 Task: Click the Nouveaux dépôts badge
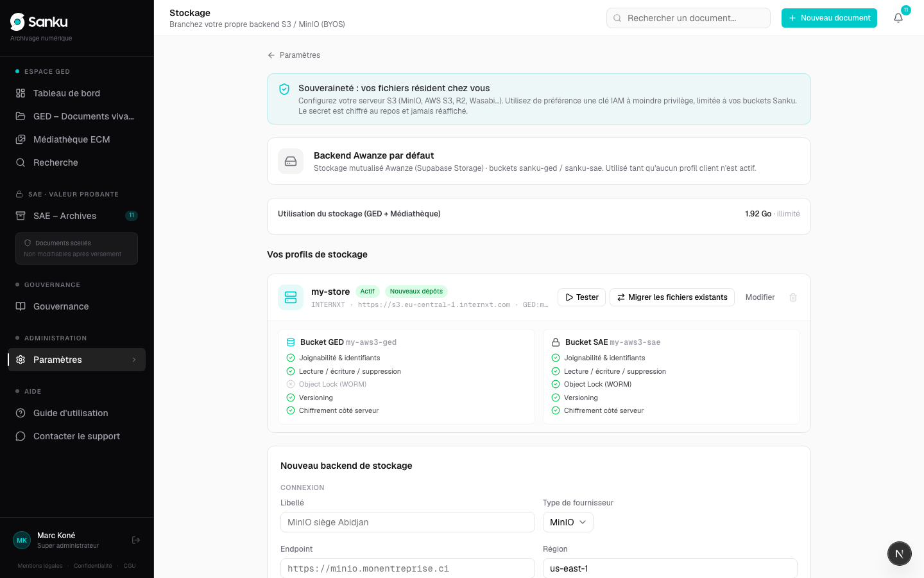(x=416, y=292)
